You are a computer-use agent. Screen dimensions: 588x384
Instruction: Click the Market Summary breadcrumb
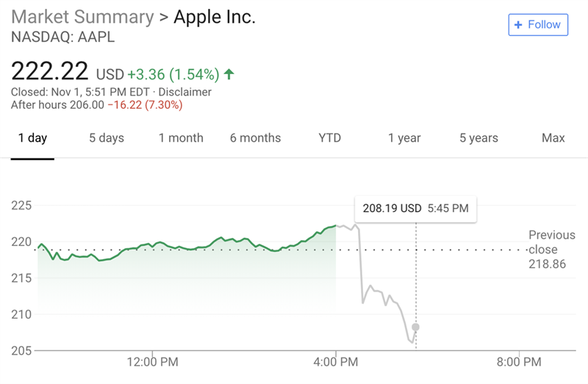pyautogui.click(x=82, y=17)
